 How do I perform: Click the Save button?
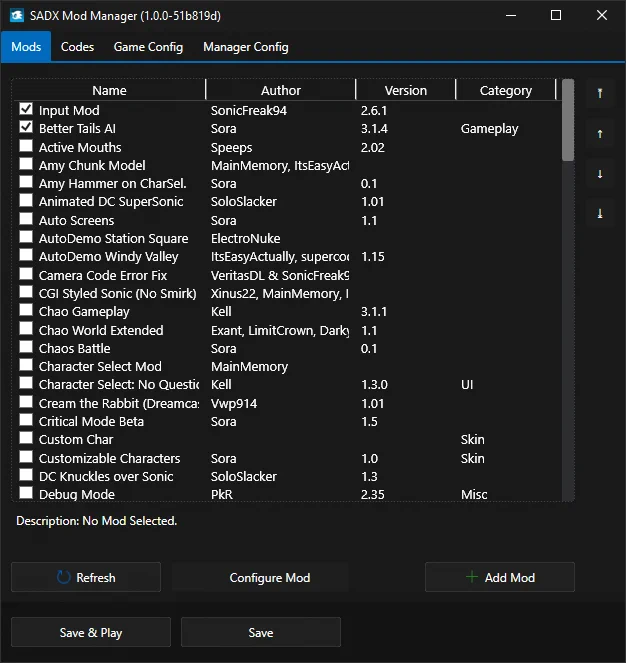pyautogui.click(x=261, y=633)
